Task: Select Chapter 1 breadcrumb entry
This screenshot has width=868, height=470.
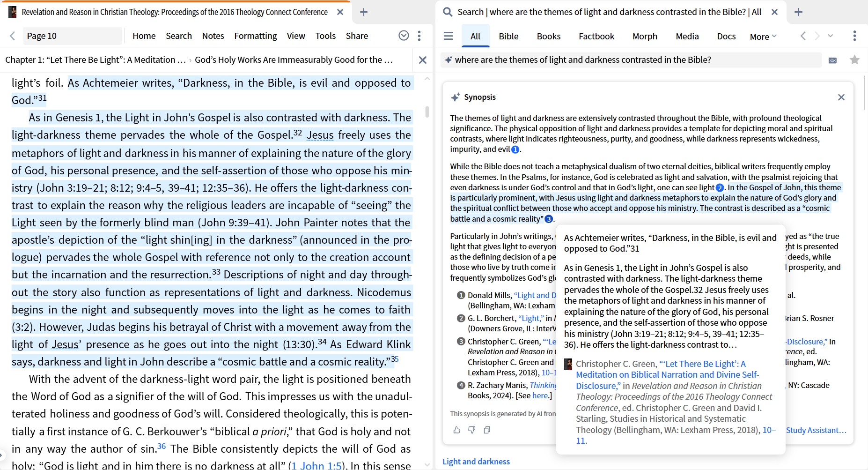Action: [x=96, y=60]
